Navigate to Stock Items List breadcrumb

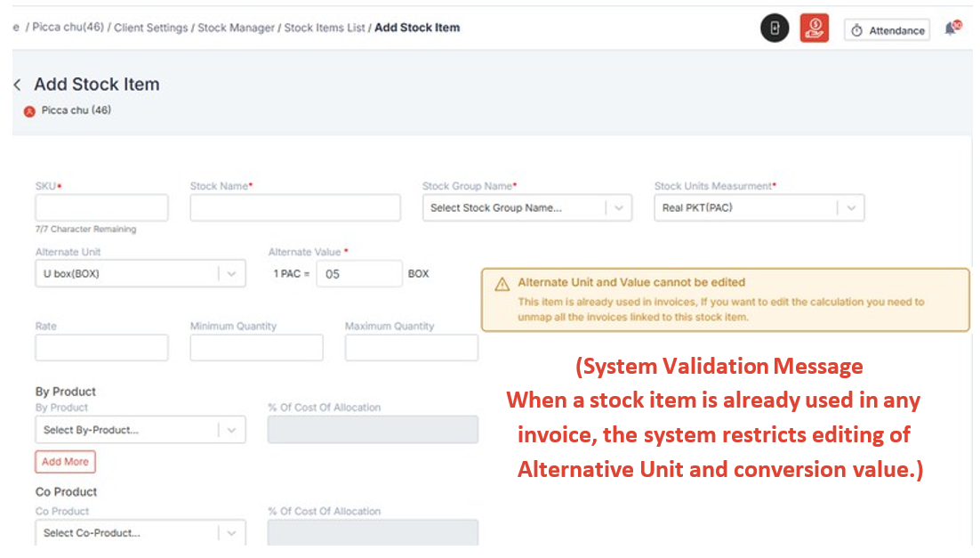click(x=325, y=28)
